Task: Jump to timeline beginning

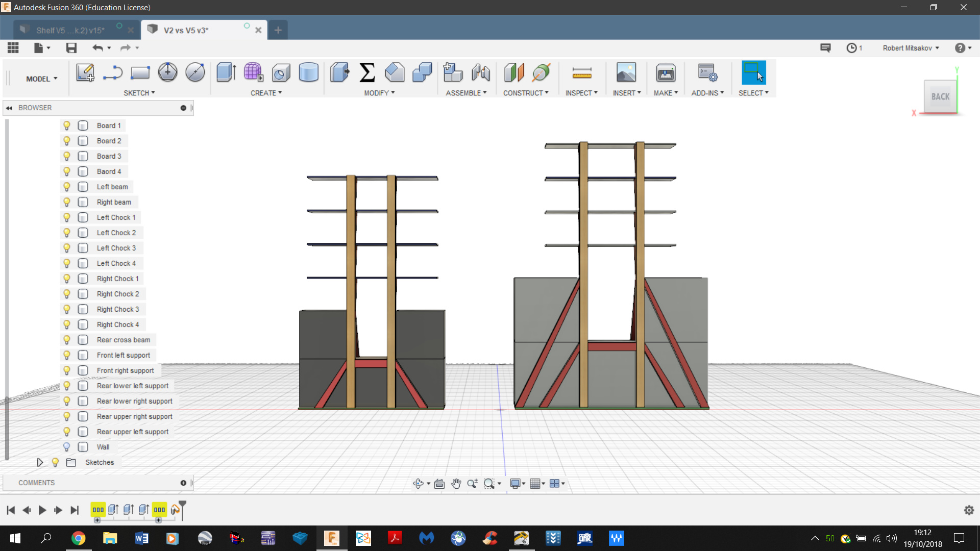Action: pos(11,510)
